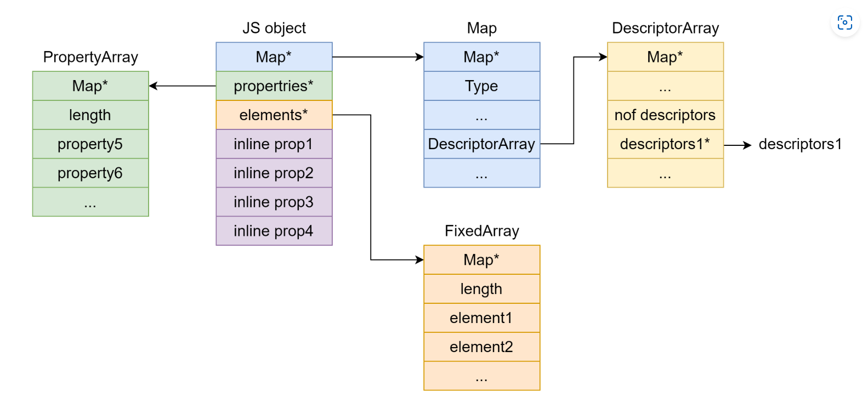
Task: Select the 'inline prop4' box
Action: (274, 231)
